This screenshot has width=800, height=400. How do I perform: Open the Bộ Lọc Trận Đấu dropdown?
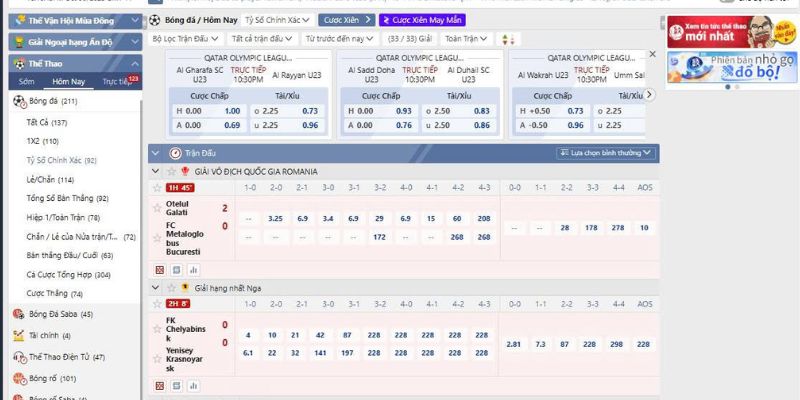[x=187, y=39]
